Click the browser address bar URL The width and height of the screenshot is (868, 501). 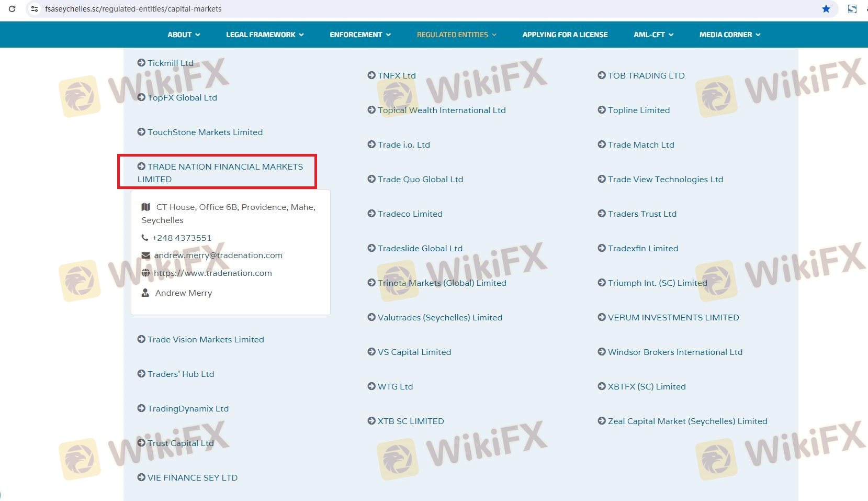click(133, 9)
